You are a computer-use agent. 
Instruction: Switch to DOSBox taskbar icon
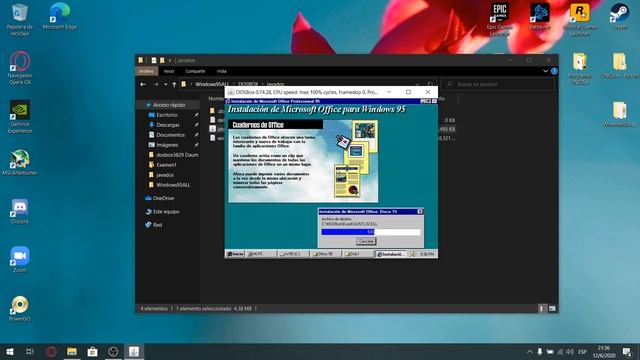tap(134, 351)
